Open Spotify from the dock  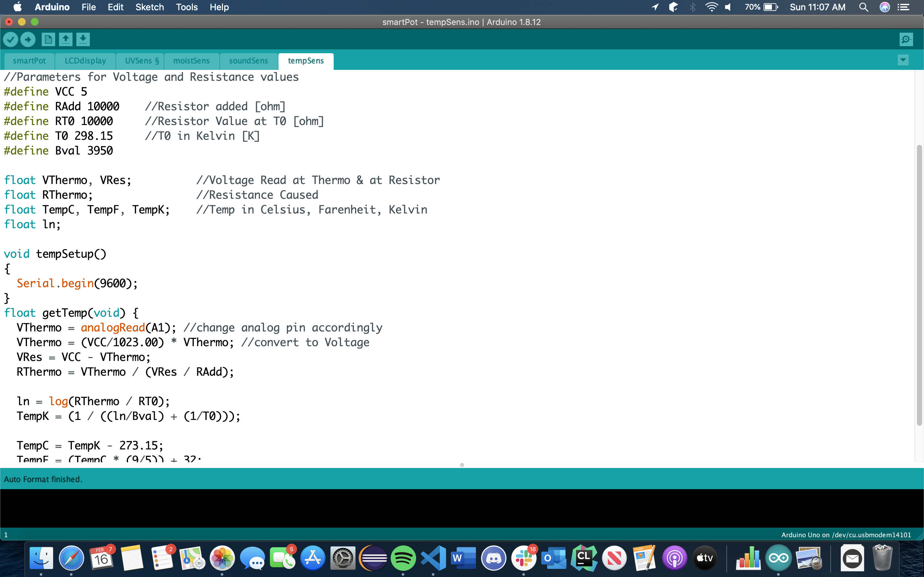pyautogui.click(x=403, y=558)
